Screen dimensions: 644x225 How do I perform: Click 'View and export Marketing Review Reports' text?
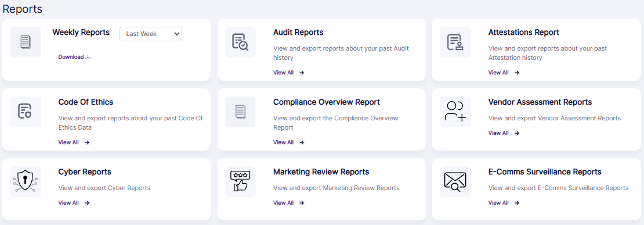[x=337, y=188]
